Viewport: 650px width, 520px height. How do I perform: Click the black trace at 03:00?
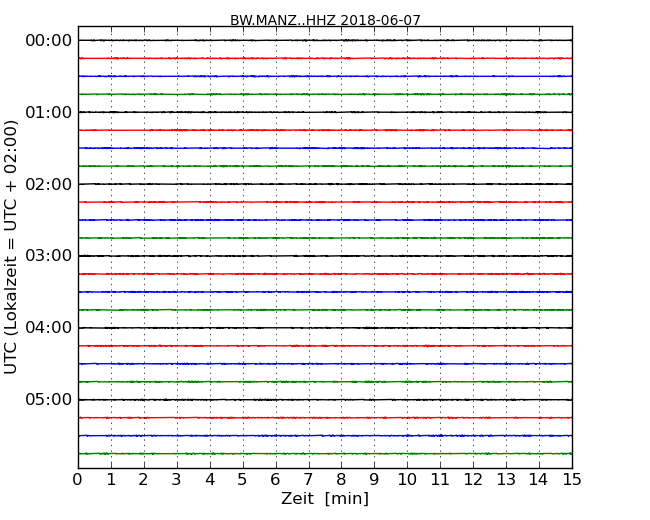tap(325, 256)
